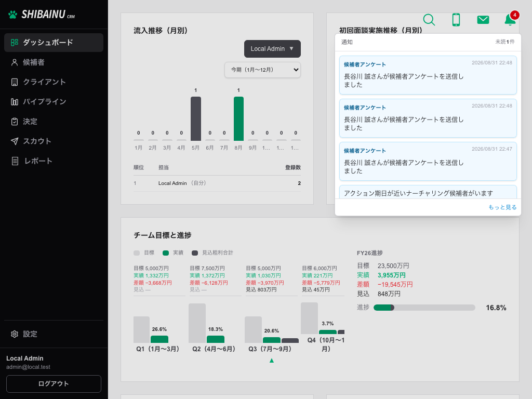
Task: Open the スカウト menu entry
Action: point(54,141)
